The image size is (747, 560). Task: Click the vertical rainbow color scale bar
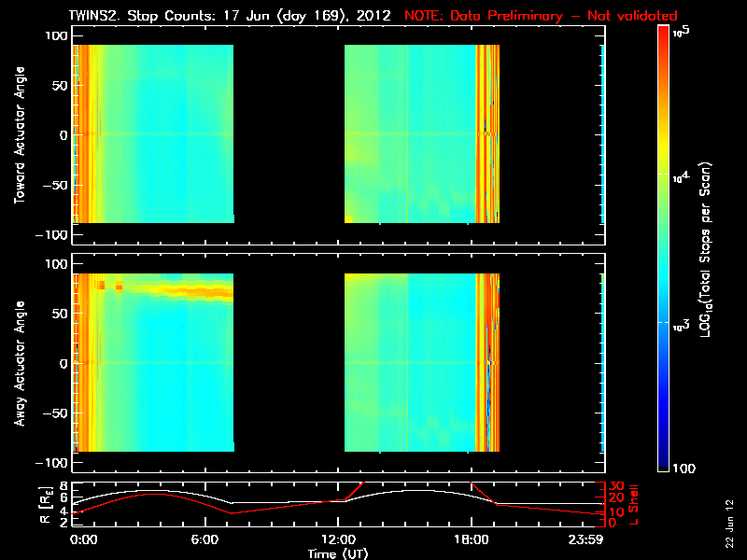[664, 247]
